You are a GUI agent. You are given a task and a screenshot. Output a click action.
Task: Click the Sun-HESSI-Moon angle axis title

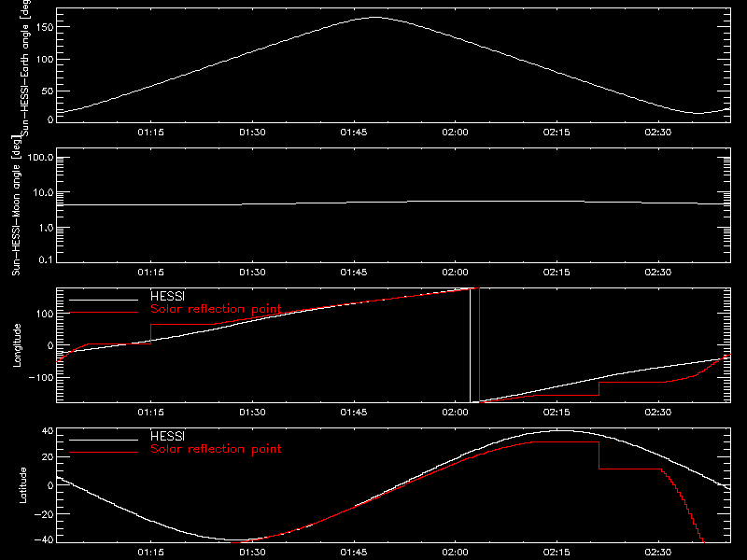16,205
